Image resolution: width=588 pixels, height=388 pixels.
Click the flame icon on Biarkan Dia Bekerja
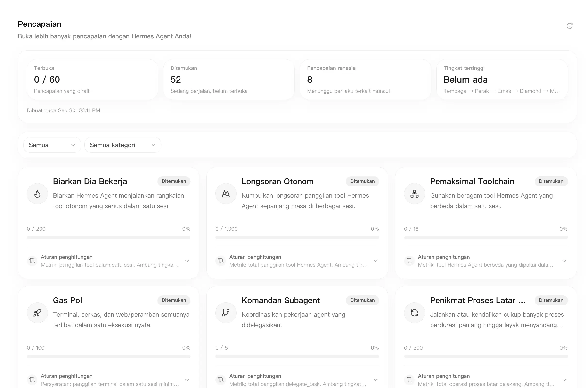point(37,194)
